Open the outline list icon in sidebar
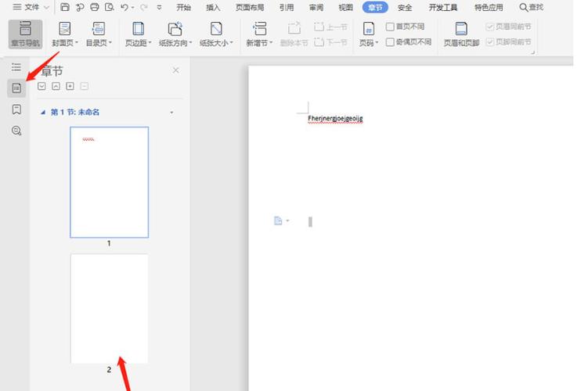Image resolution: width=588 pixels, height=391 pixels. 16,67
